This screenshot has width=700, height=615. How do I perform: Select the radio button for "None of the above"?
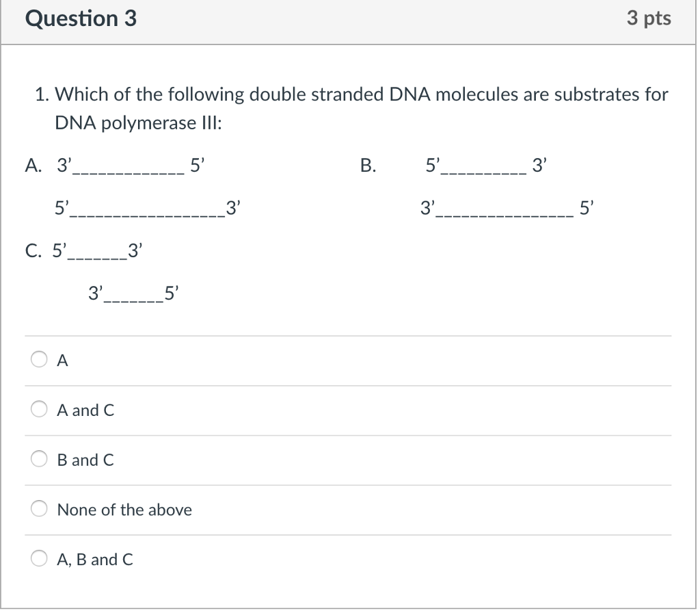[39, 508]
